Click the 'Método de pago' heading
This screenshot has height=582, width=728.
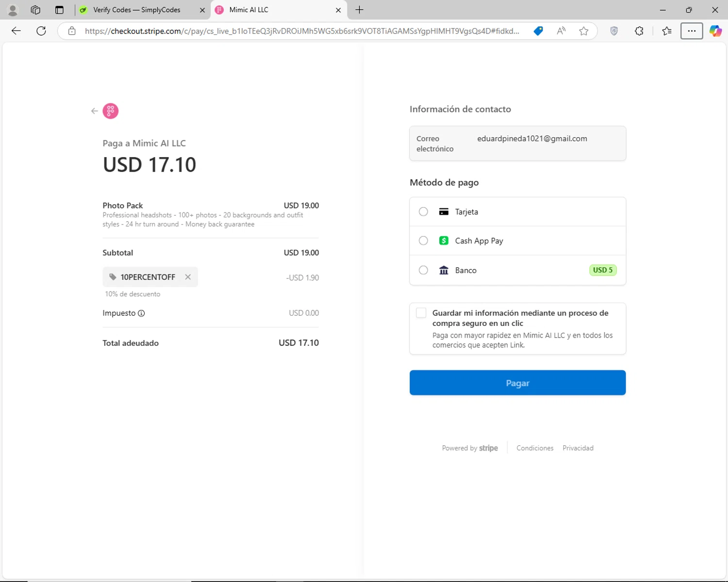[444, 182]
